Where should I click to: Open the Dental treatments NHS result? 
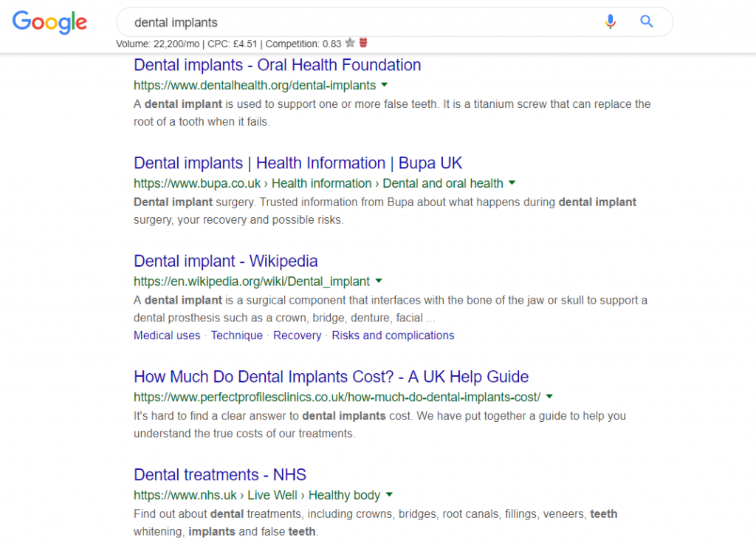pos(220,474)
